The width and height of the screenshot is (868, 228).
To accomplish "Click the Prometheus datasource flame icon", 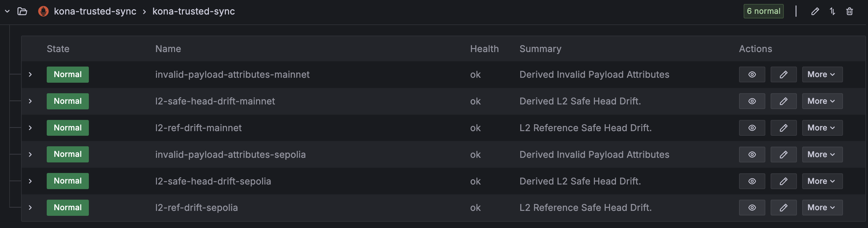I will point(43,11).
